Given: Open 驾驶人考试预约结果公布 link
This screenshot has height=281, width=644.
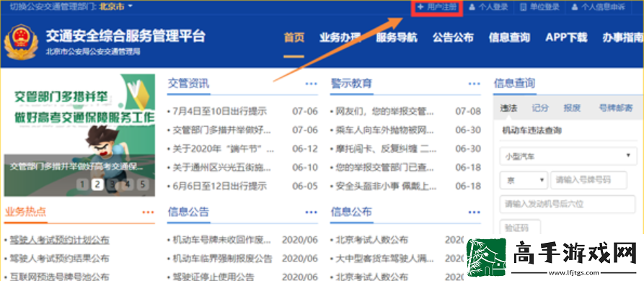Looking at the screenshot, I should [x=60, y=259].
